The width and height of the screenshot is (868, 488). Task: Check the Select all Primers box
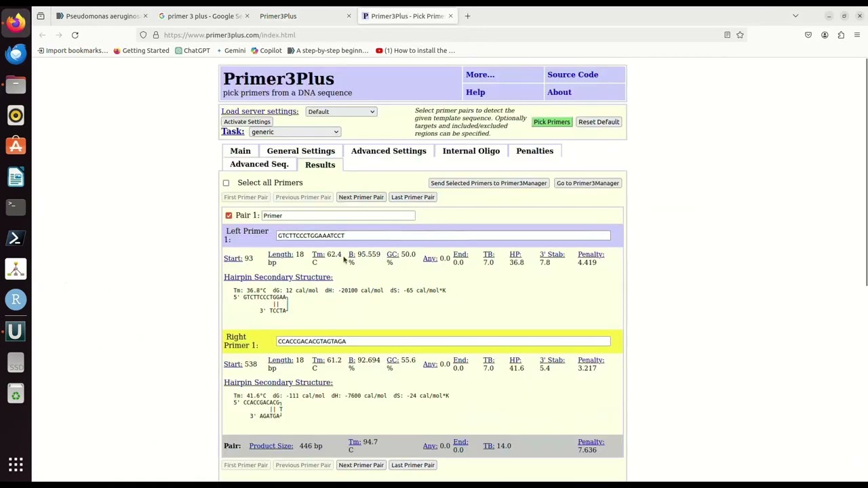(x=226, y=183)
